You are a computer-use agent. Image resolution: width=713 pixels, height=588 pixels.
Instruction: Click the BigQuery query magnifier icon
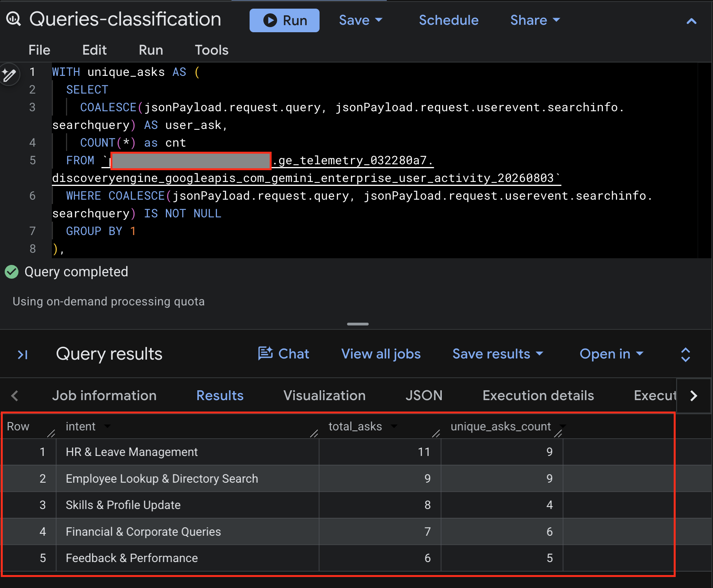coord(13,19)
